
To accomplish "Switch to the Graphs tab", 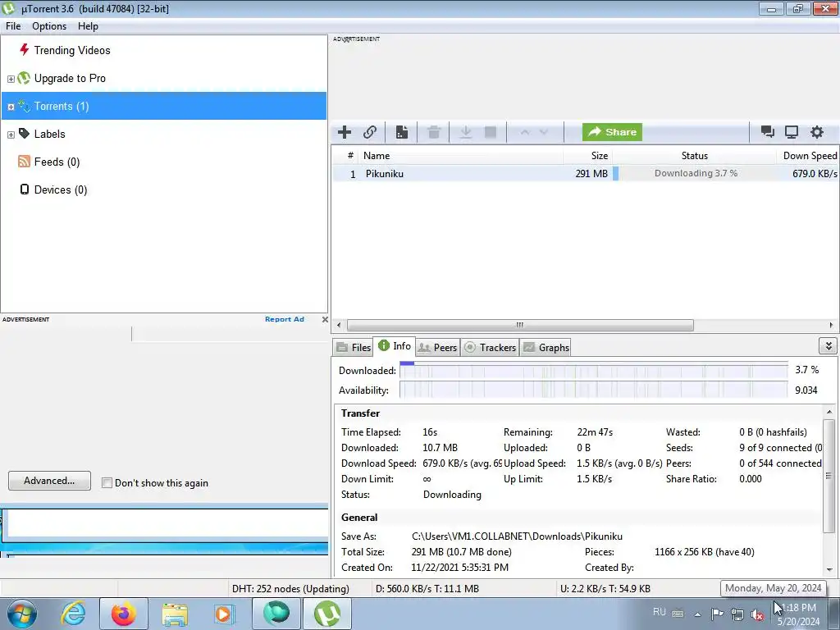I will pyautogui.click(x=546, y=347).
